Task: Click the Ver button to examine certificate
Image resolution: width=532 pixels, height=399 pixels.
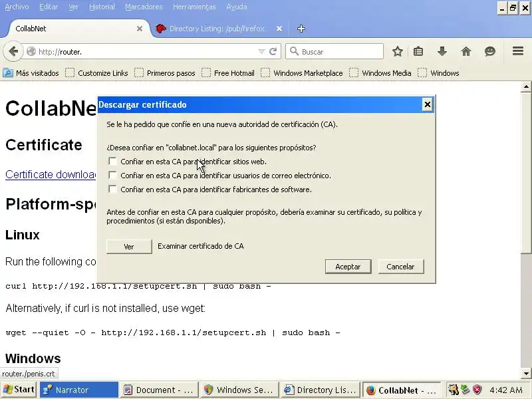Action: coord(129,247)
